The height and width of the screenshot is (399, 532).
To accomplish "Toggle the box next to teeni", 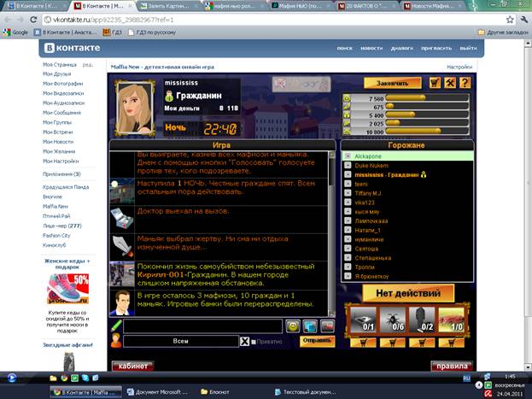I will click(x=348, y=184).
